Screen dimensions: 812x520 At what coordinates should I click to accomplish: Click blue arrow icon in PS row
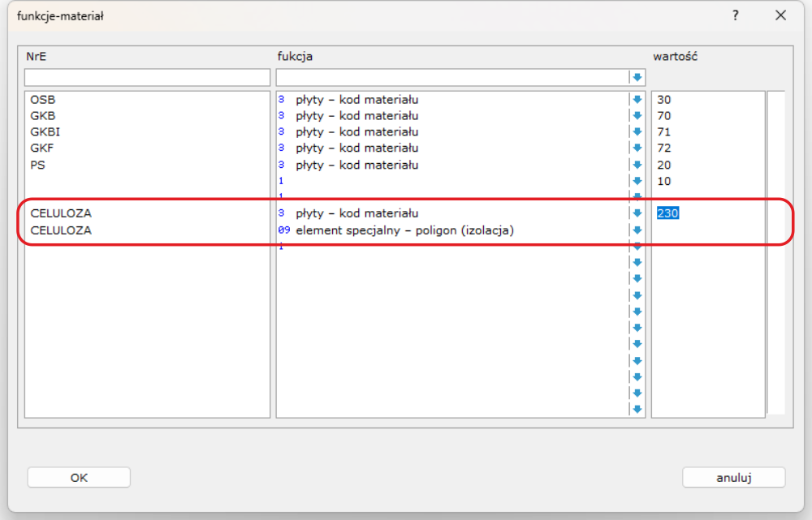click(x=637, y=165)
